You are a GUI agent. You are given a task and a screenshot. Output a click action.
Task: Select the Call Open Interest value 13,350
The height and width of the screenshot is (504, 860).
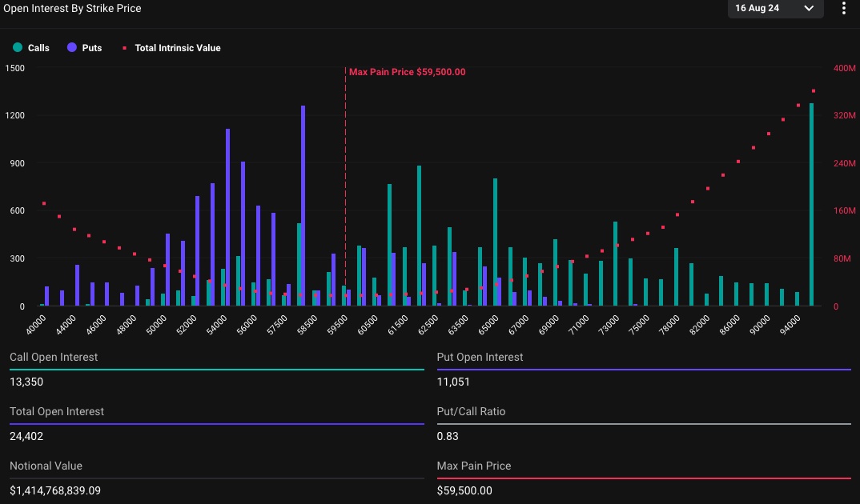[26, 382]
